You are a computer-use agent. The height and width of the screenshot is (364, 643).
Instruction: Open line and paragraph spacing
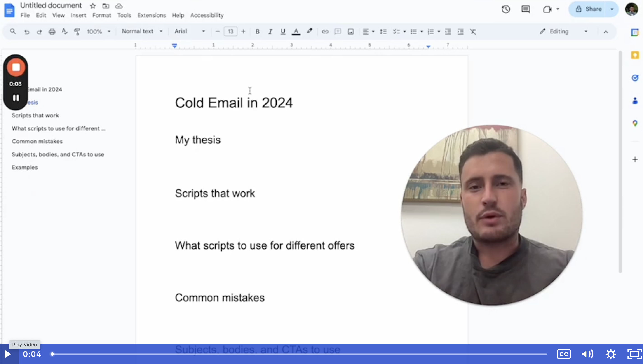383,32
